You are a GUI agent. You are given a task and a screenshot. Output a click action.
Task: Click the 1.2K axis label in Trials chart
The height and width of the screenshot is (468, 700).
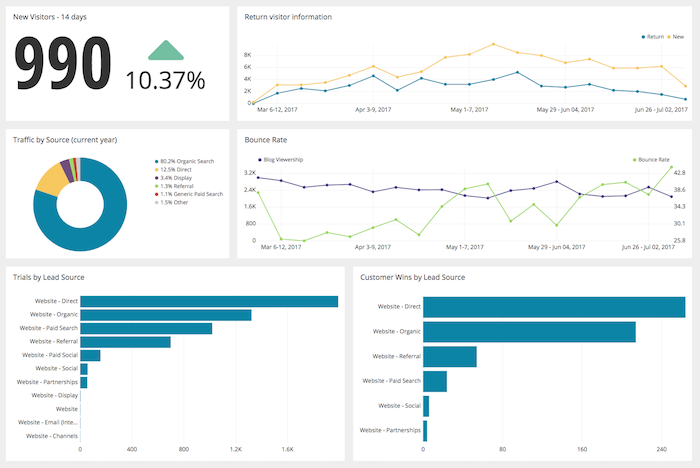236,449
